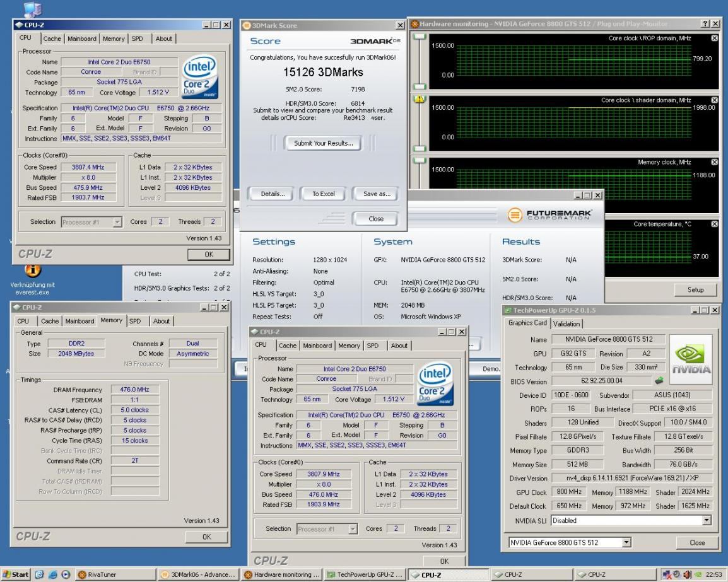Click the GPU Clock value 800 MHz in GPU-Z
The height and width of the screenshot is (582, 728).
point(569,491)
